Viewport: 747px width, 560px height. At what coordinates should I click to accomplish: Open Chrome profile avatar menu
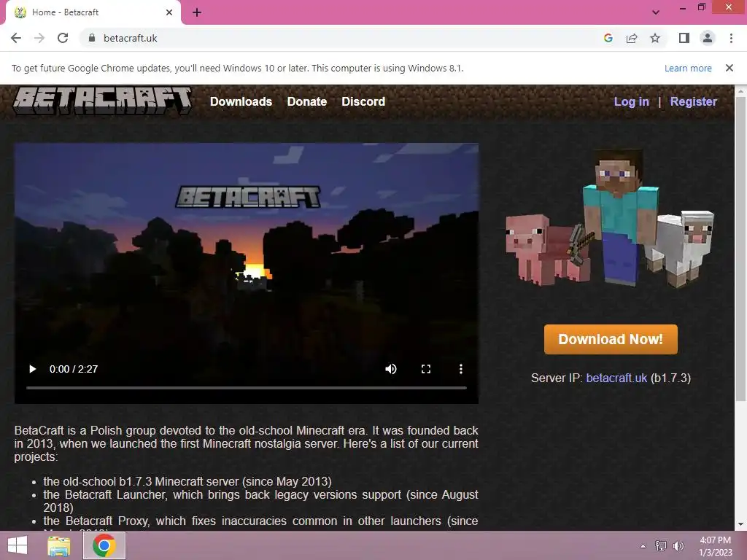708,38
